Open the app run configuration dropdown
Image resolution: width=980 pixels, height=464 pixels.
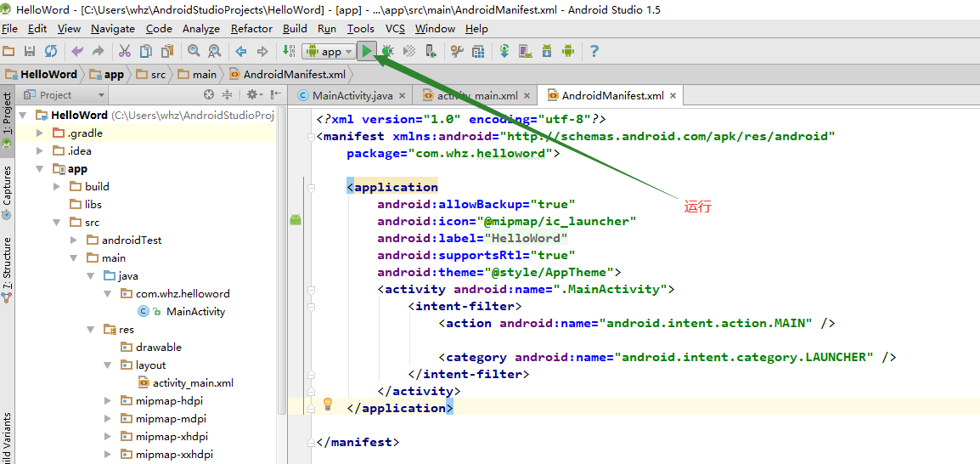(329, 52)
